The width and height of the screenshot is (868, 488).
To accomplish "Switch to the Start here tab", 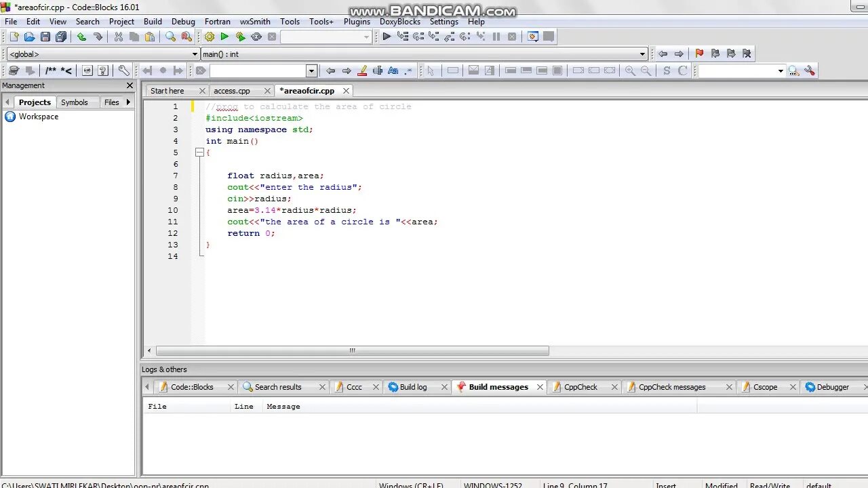I will (167, 91).
